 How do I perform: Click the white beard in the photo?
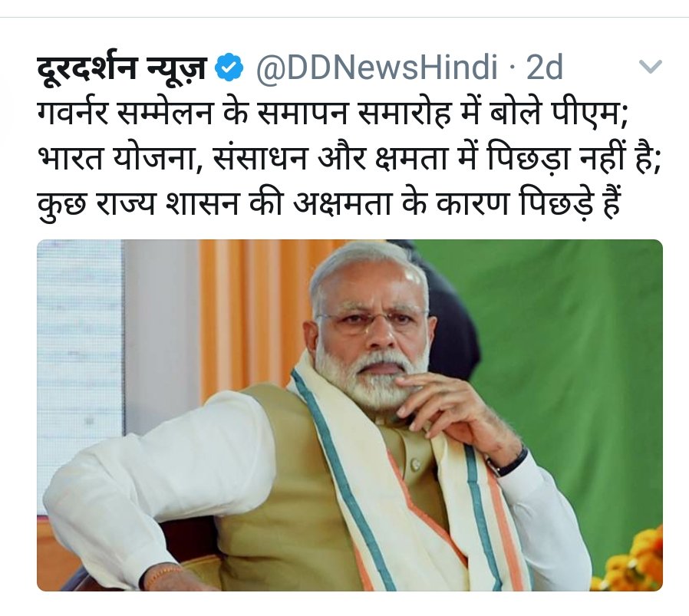(369, 380)
